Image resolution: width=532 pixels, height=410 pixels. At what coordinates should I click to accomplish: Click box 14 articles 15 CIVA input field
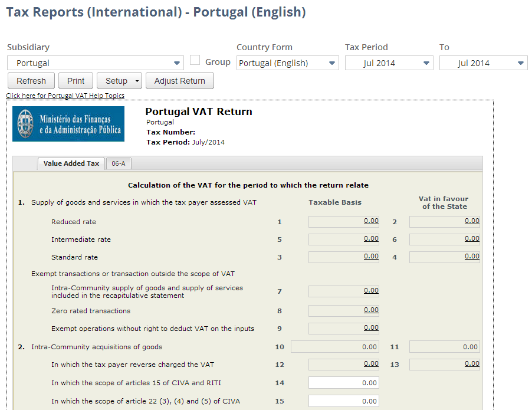pos(344,383)
